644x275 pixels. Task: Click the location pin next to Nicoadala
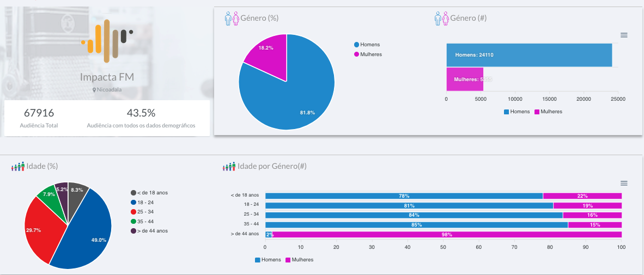tap(94, 89)
